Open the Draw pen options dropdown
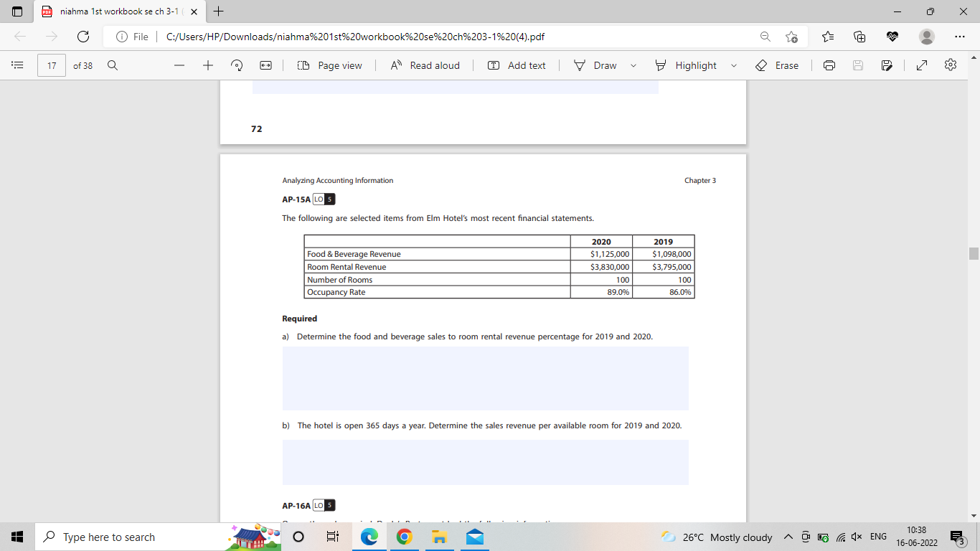The width and height of the screenshot is (980, 551). (x=633, y=65)
